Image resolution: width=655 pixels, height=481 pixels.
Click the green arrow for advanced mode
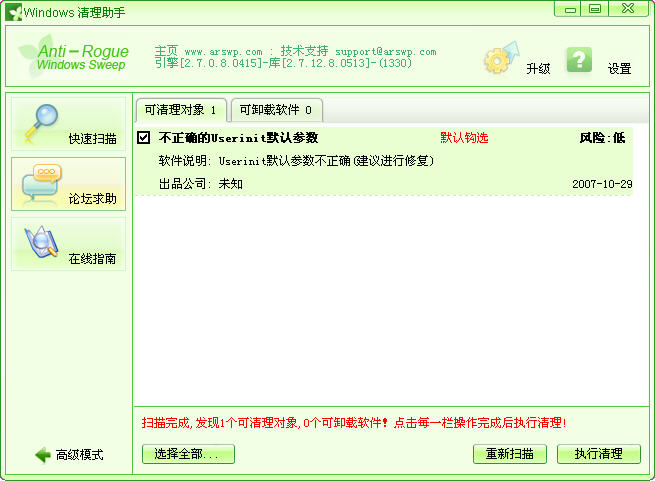(x=43, y=455)
